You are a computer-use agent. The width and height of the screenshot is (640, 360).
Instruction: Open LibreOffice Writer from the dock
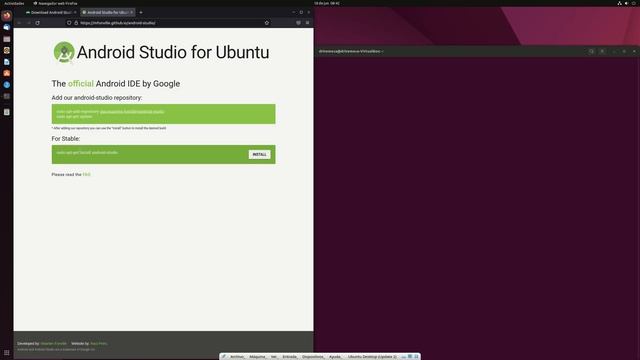tap(7, 62)
